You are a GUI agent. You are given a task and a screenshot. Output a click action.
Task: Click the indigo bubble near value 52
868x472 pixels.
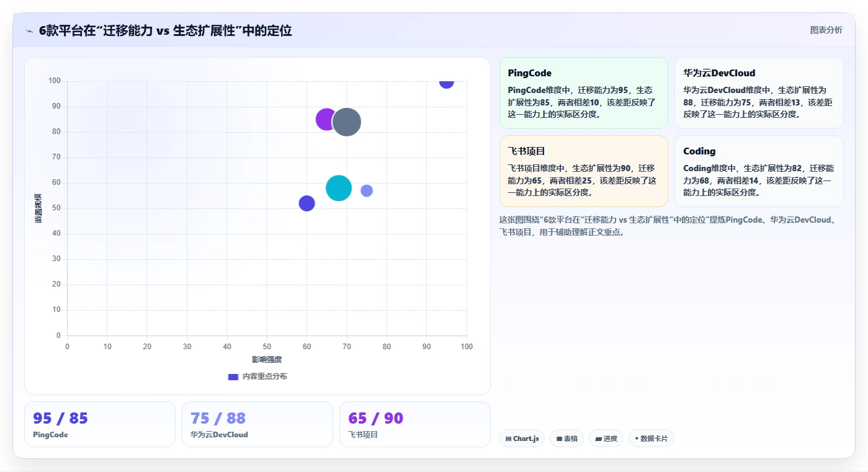click(306, 203)
